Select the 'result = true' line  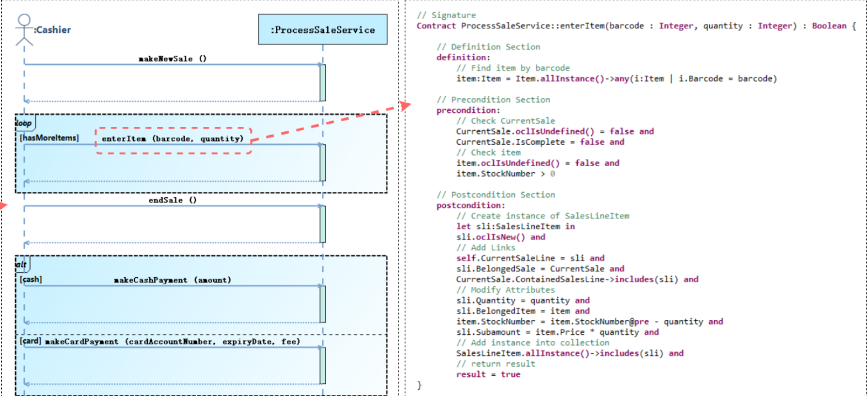488,375
